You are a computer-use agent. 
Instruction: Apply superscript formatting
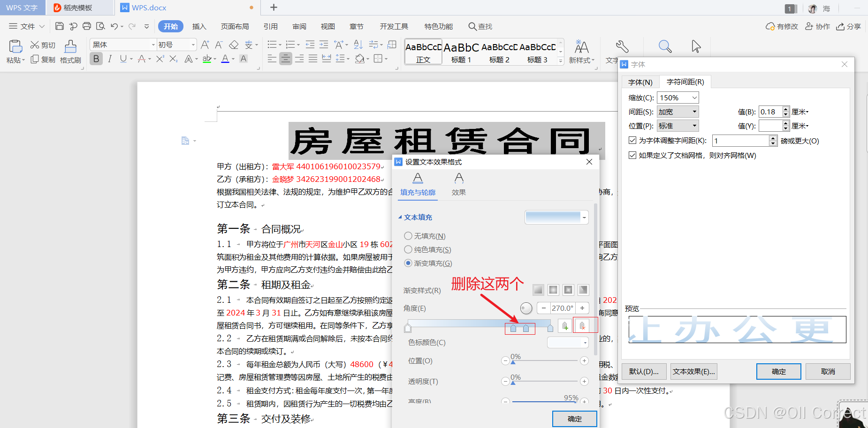[x=160, y=59]
